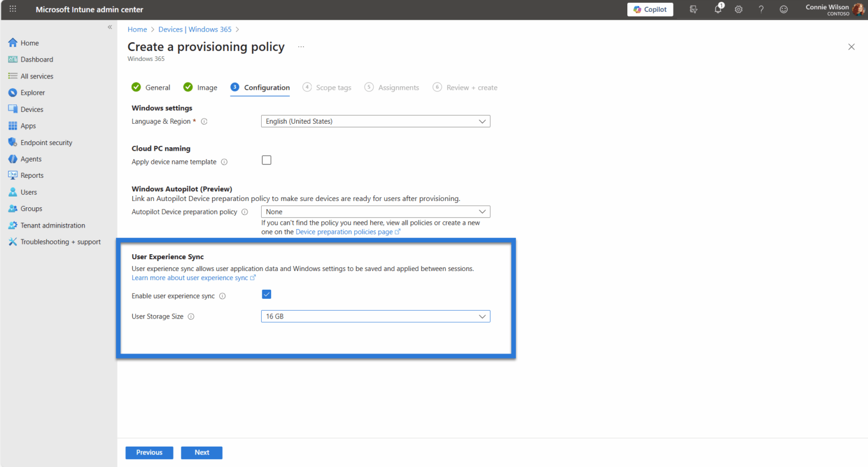
Task: Click Devices | Windows 365 breadcrumb
Action: click(x=195, y=29)
